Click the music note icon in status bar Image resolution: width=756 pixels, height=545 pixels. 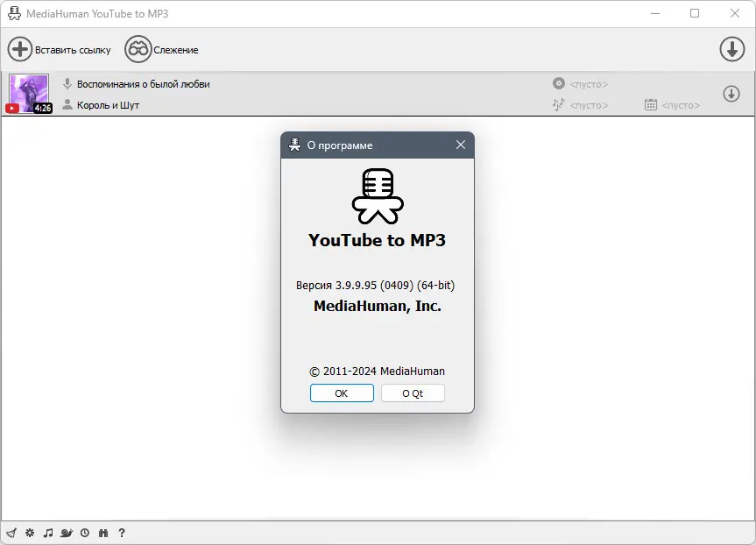[x=47, y=533]
